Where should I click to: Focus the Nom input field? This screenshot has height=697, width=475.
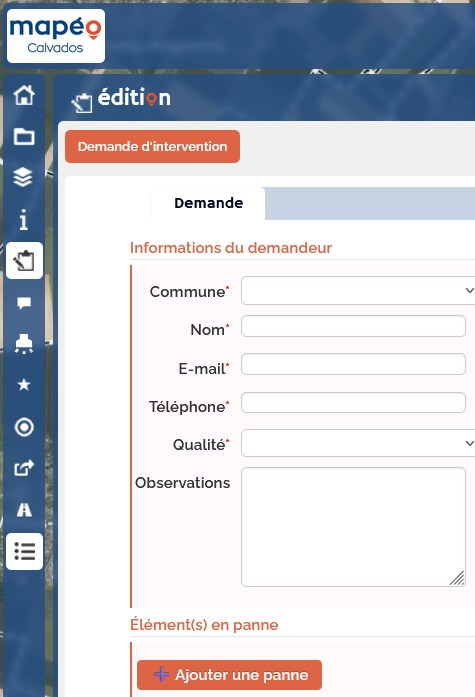[353, 326]
